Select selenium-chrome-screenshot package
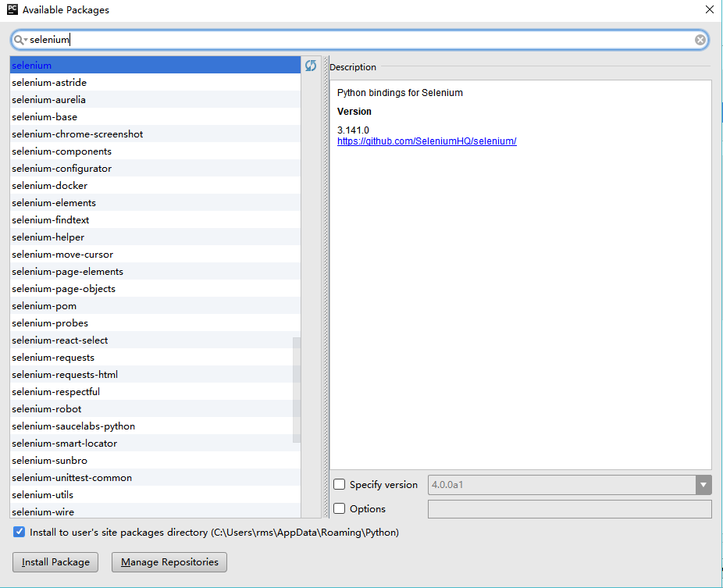This screenshot has height=588, width=723. [155, 134]
